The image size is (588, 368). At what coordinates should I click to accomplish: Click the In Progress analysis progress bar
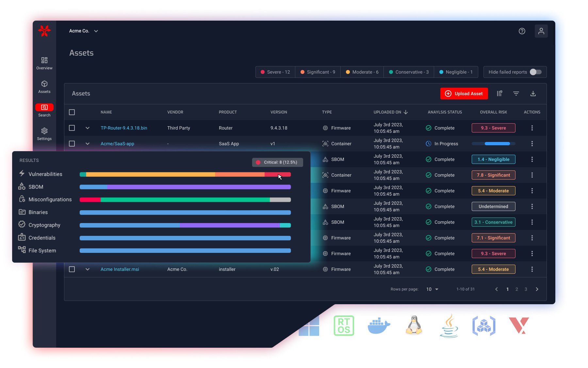[494, 144]
